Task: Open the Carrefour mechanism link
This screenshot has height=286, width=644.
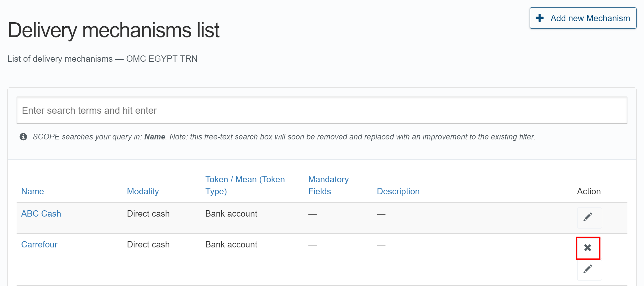Action: 39,245
